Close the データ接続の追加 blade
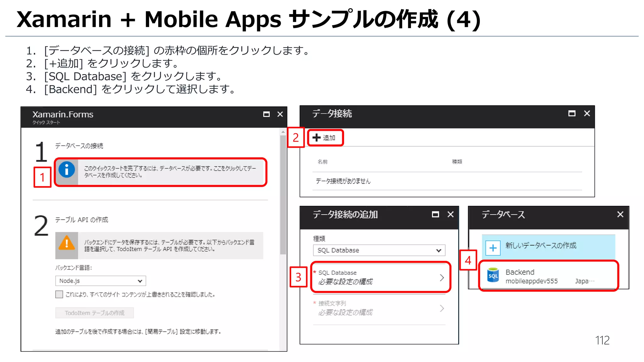The width and height of the screenshot is (644, 362). tap(451, 214)
